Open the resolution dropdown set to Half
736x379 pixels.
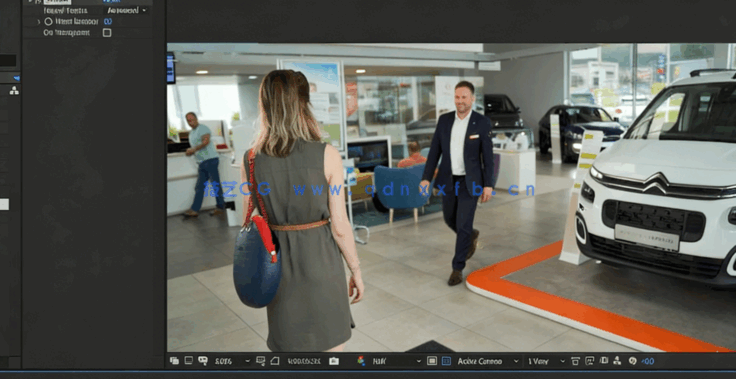point(397,361)
